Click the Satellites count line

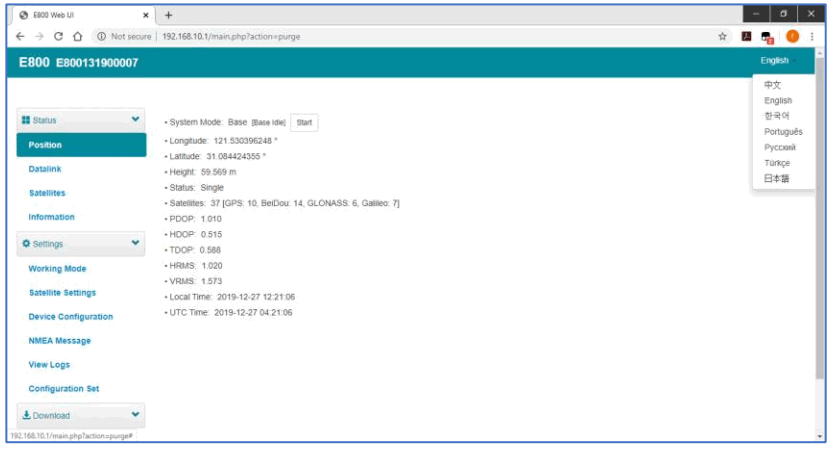point(282,203)
